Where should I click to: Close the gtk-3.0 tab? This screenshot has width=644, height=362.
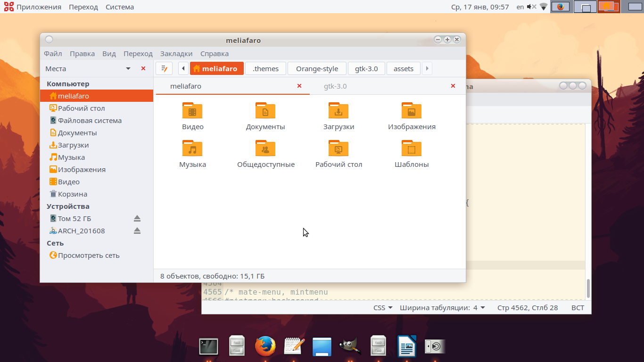pos(453,86)
